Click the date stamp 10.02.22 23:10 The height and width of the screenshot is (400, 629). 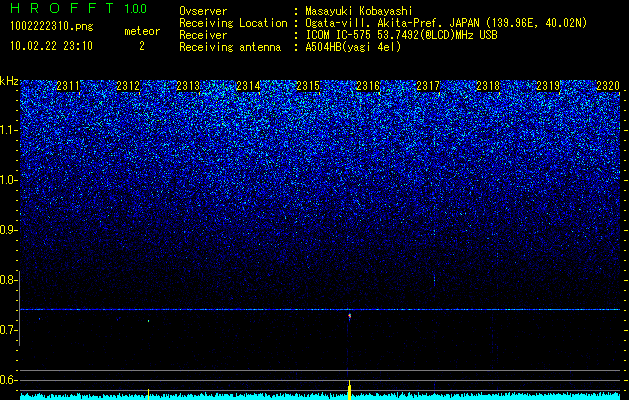(51, 46)
